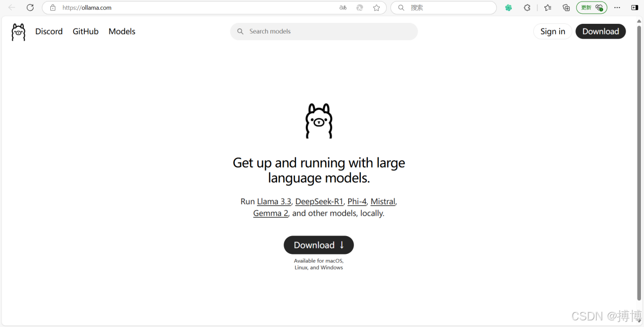
Task: Click the address bar URL ollama.com
Action: [87, 8]
